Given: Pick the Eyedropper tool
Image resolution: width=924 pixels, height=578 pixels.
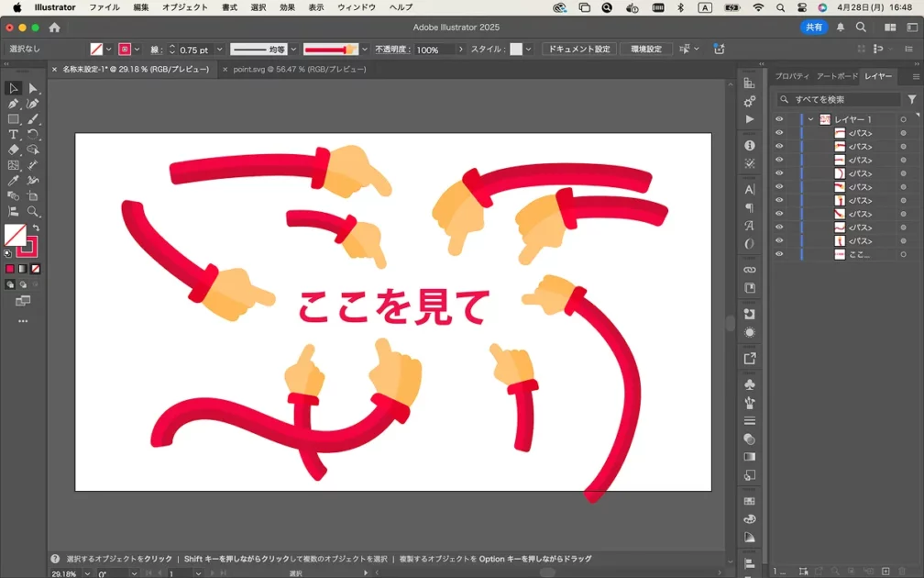Looking at the screenshot, I should tap(13, 181).
